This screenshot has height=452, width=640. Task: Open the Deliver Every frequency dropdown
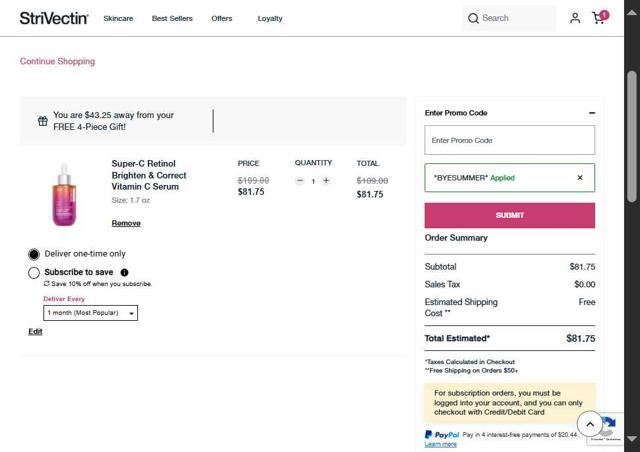(91, 313)
